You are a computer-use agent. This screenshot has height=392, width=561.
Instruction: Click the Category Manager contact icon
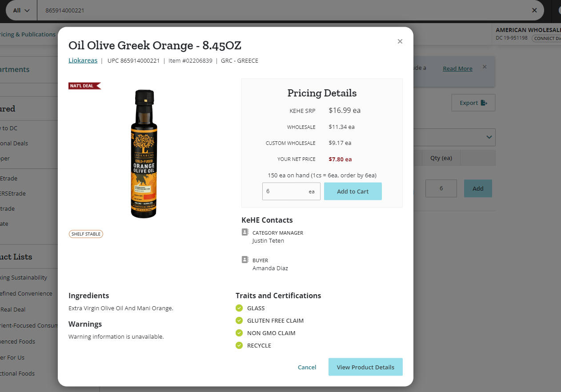[245, 232]
